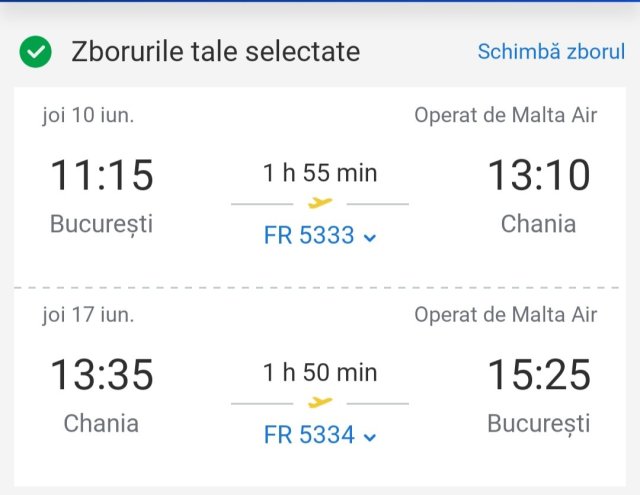Select Chania as outbound destination label
The height and width of the screenshot is (495, 640).
click(539, 224)
